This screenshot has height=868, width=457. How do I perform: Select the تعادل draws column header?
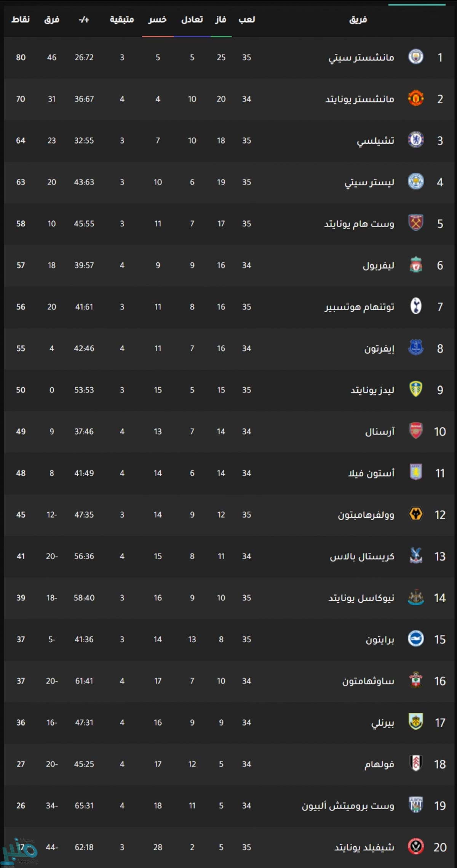pyautogui.click(x=192, y=19)
